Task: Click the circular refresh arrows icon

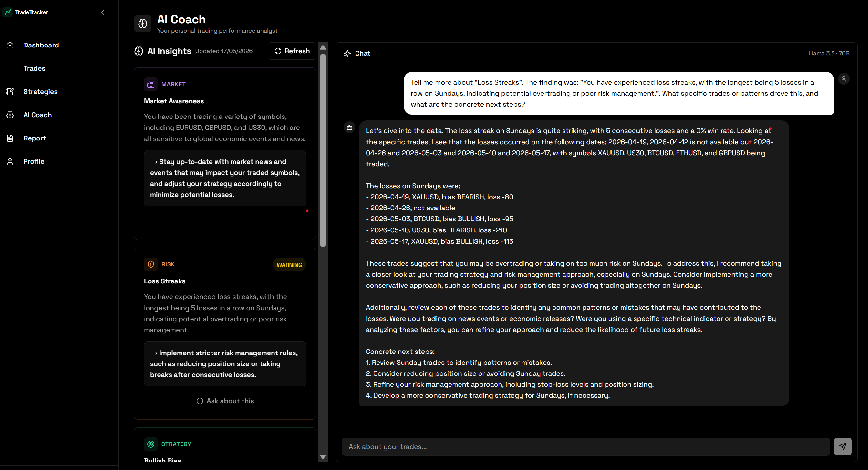Action: (278, 51)
